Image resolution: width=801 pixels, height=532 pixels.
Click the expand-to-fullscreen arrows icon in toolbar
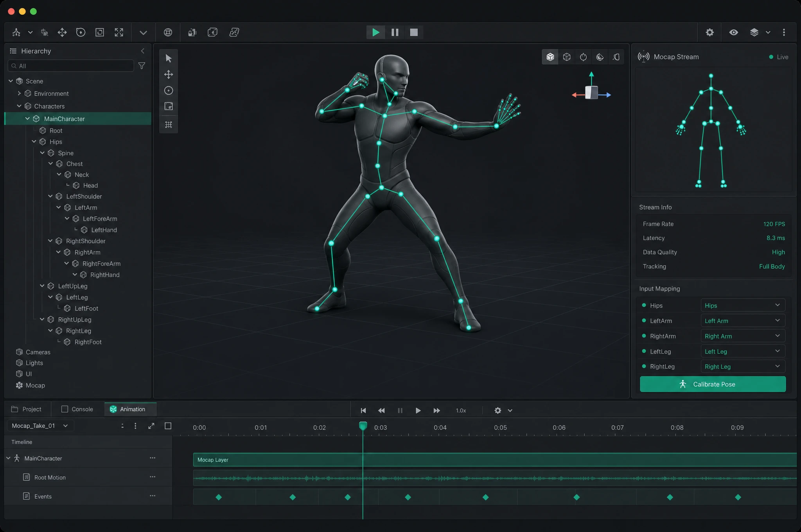coord(119,32)
